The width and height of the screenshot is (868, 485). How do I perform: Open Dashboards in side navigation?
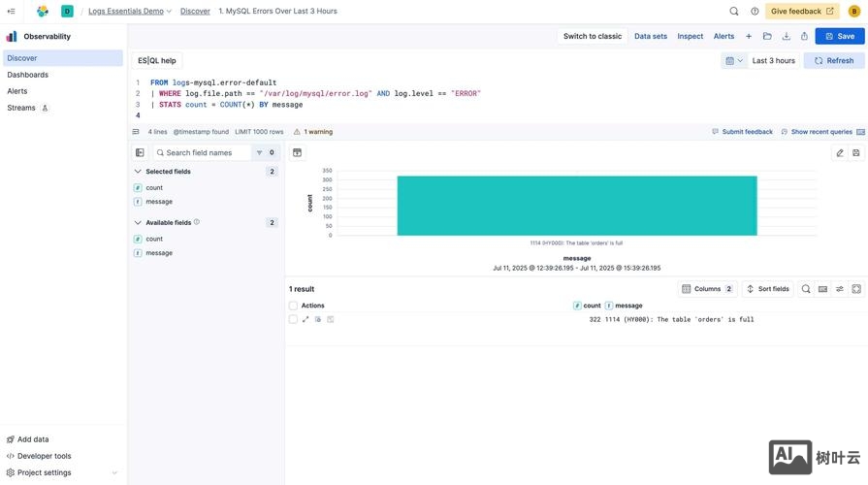click(x=28, y=75)
